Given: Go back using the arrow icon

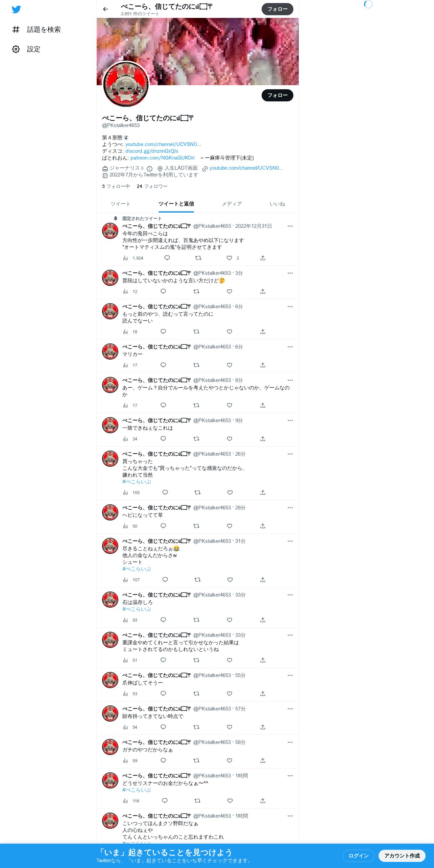Looking at the screenshot, I should 105,9.
